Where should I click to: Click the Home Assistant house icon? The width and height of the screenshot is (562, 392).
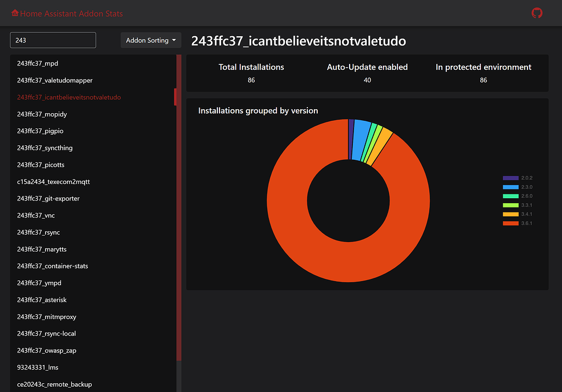pos(16,13)
